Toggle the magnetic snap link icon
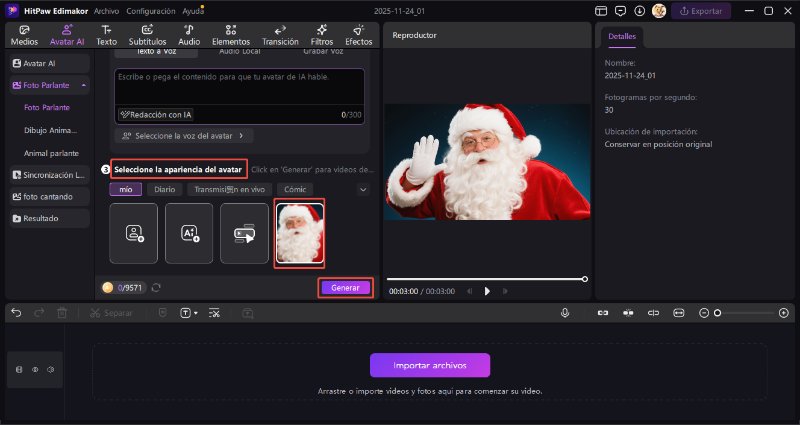 pyautogui.click(x=603, y=313)
